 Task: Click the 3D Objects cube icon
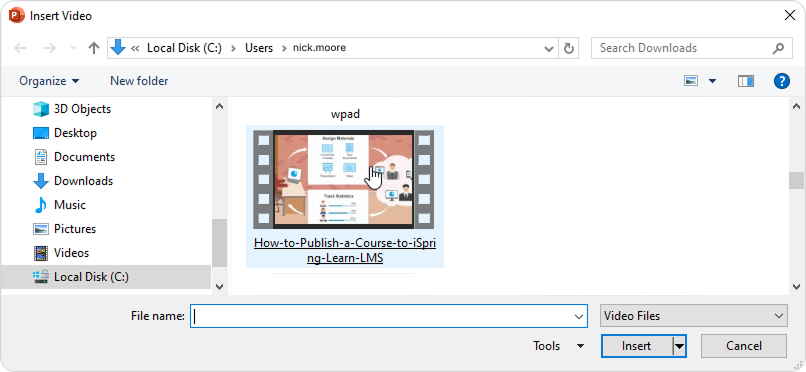click(41, 109)
